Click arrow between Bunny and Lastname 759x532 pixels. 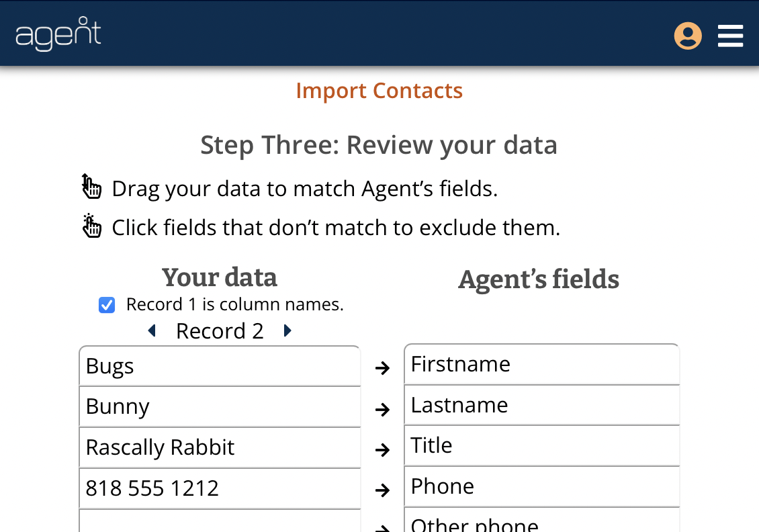(x=382, y=410)
